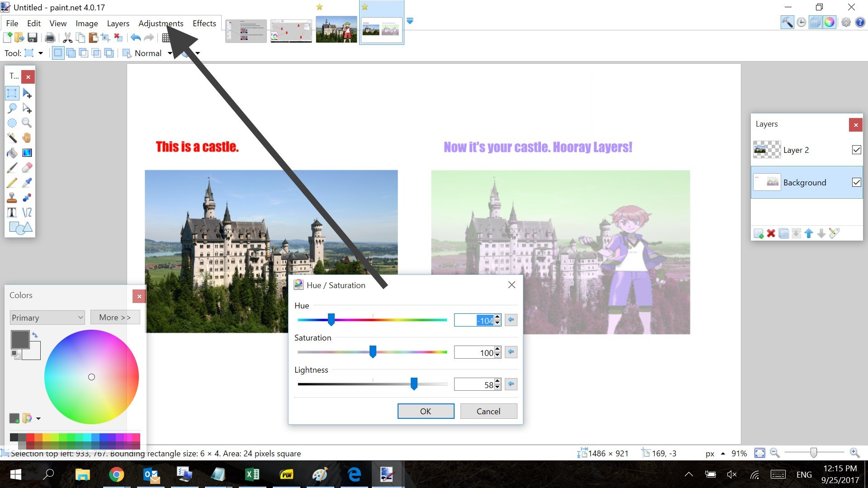Click the Cut scissors icon

click(x=67, y=38)
